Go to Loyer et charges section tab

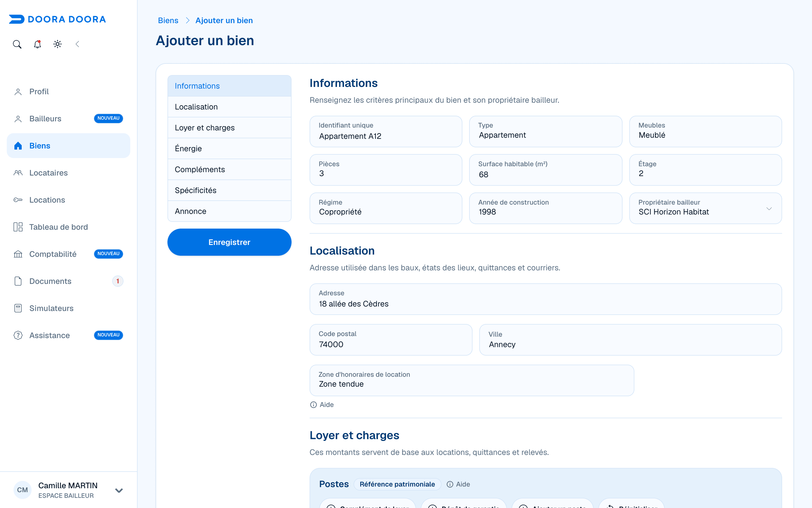[x=229, y=128]
